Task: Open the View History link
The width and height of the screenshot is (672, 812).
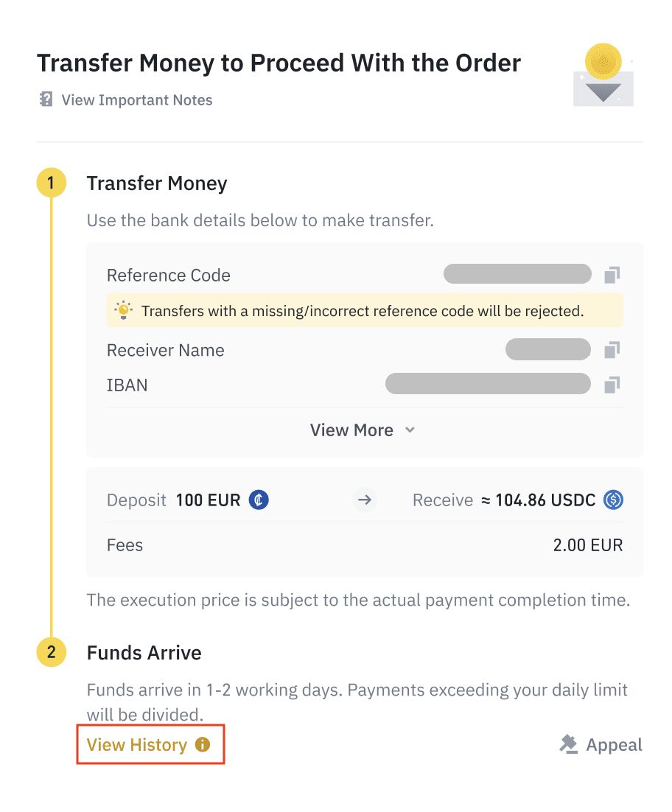Action: pyautogui.click(x=137, y=745)
